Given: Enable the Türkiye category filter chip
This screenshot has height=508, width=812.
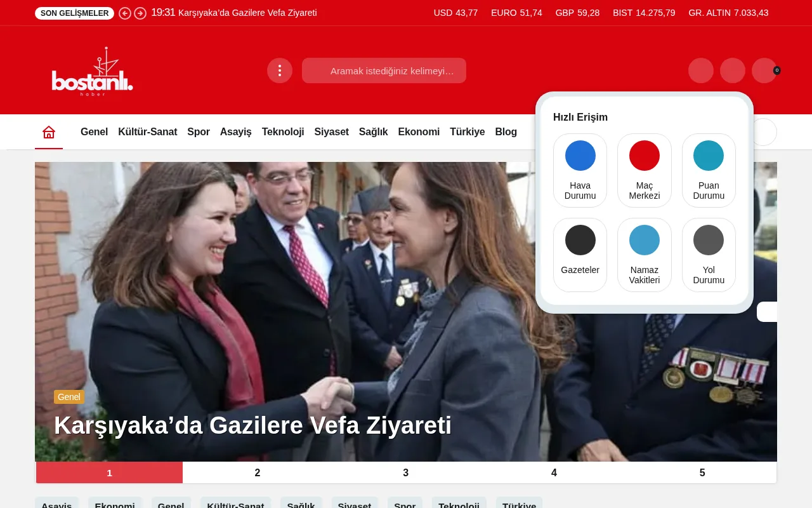Looking at the screenshot, I should coord(519,505).
